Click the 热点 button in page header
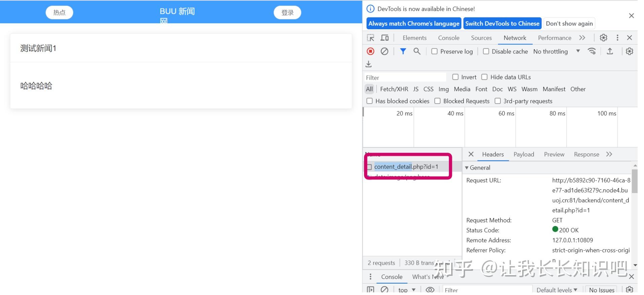 pyautogui.click(x=59, y=12)
